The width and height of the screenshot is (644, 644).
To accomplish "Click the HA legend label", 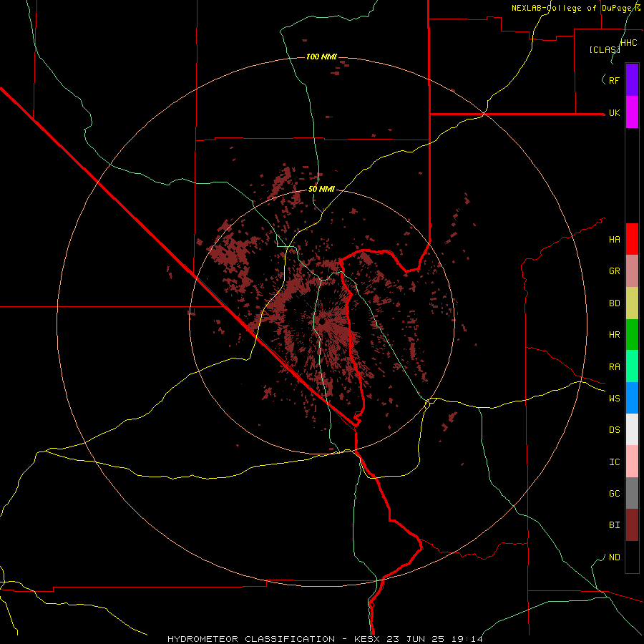I will coord(615,240).
